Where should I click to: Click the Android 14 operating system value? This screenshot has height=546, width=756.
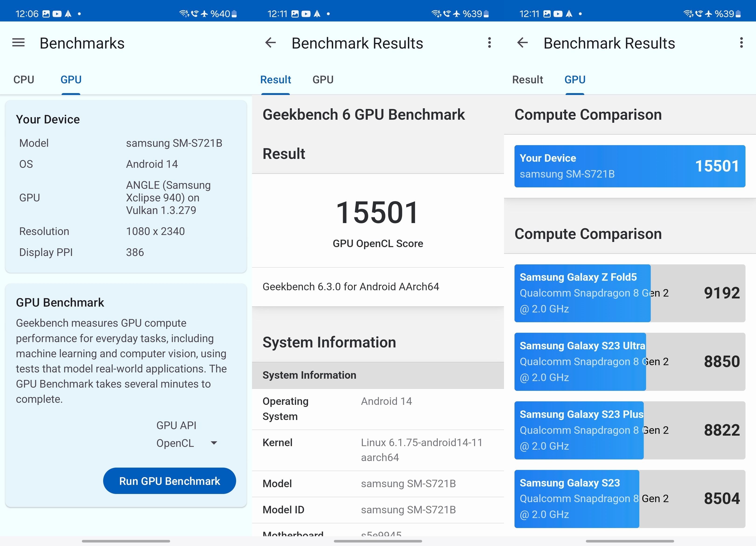[x=386, y=401]
